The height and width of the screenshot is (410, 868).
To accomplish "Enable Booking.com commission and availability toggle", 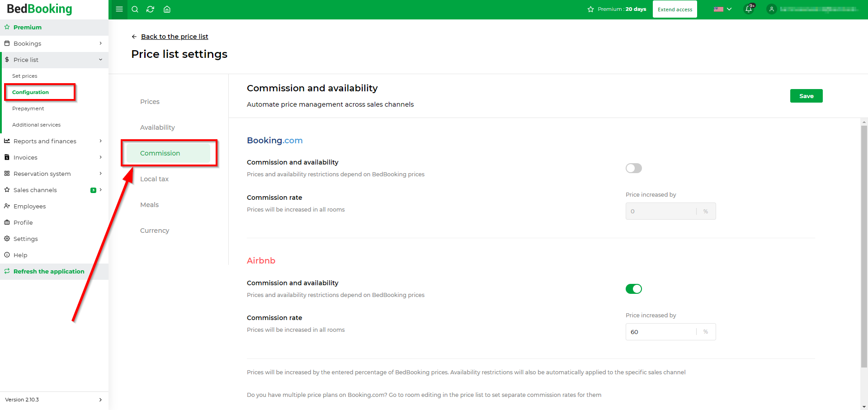I will [x=634, y=168].
